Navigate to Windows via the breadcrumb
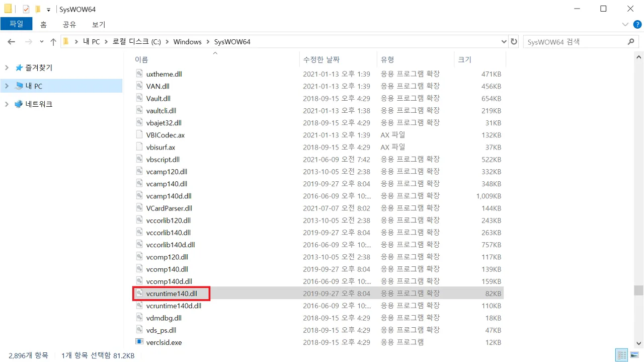The height and width of the screenshot is (362, 644). [x=187, y=42]
